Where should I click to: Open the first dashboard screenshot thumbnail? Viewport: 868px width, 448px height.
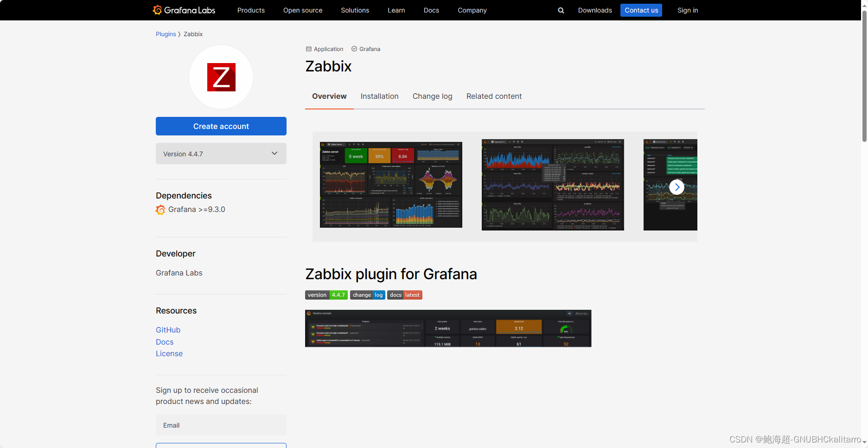[391, 185]
